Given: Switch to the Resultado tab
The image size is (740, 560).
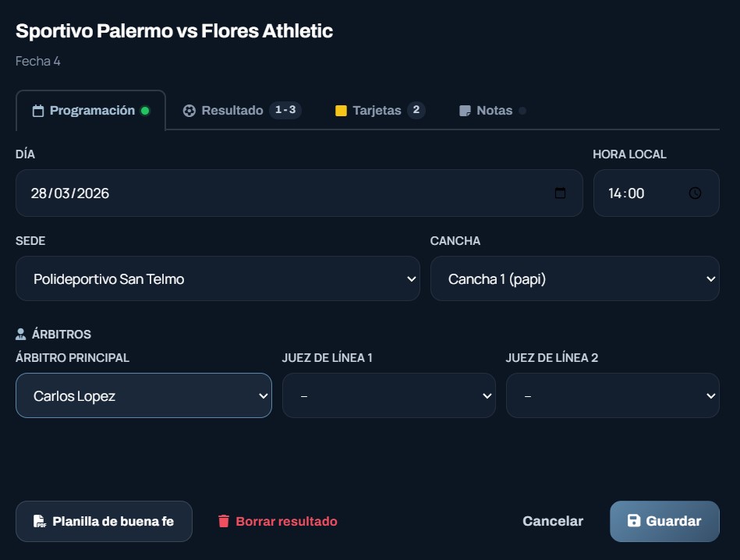Looking at the screenshot, I should [x=242, y=111].
